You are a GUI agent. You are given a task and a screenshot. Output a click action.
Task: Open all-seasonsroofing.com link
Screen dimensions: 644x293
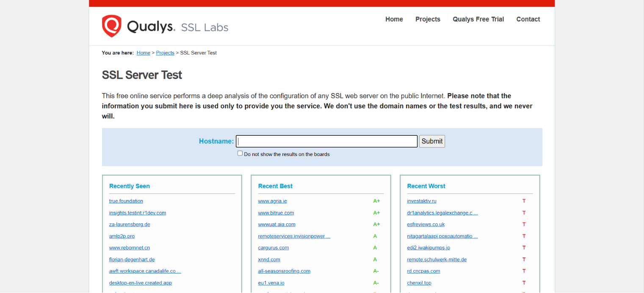tap(284, 271)
